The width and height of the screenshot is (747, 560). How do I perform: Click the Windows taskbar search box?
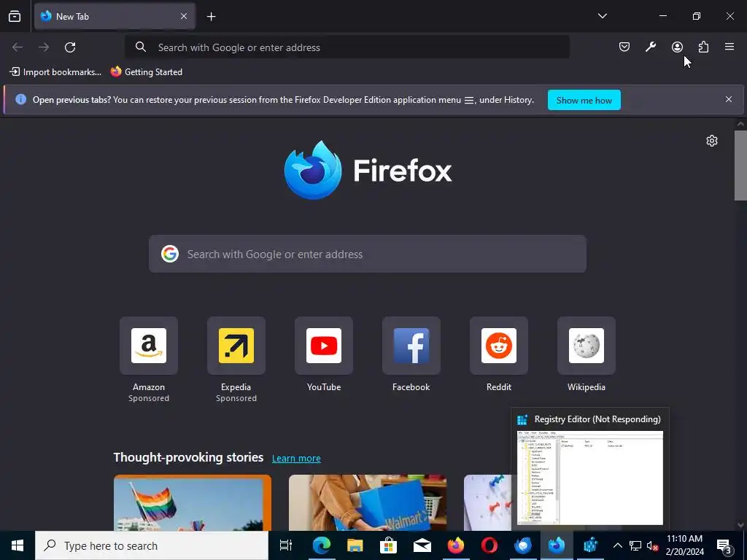(152, 545)
